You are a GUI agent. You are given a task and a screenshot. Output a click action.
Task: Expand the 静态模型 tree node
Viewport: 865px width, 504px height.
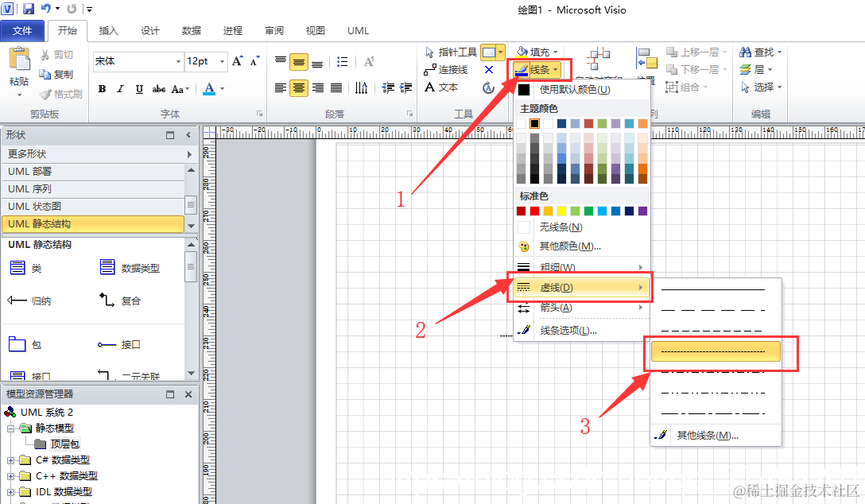[x=10, y=428]
